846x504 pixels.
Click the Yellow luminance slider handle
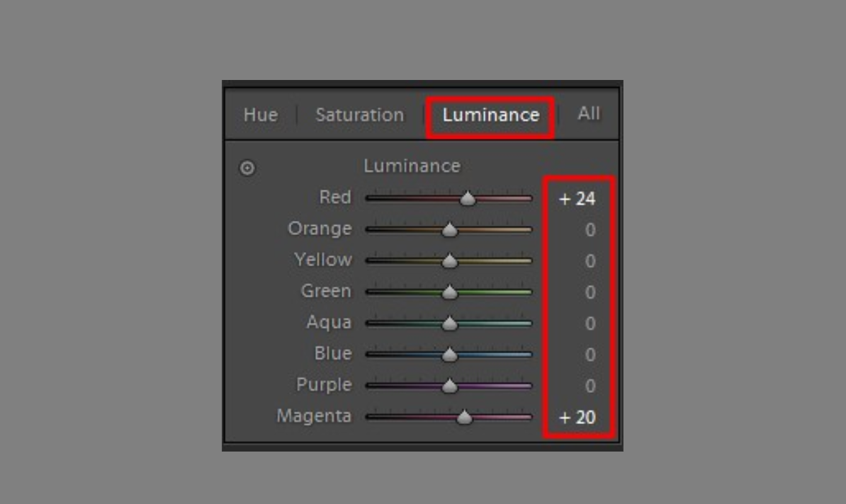[449, 261]
